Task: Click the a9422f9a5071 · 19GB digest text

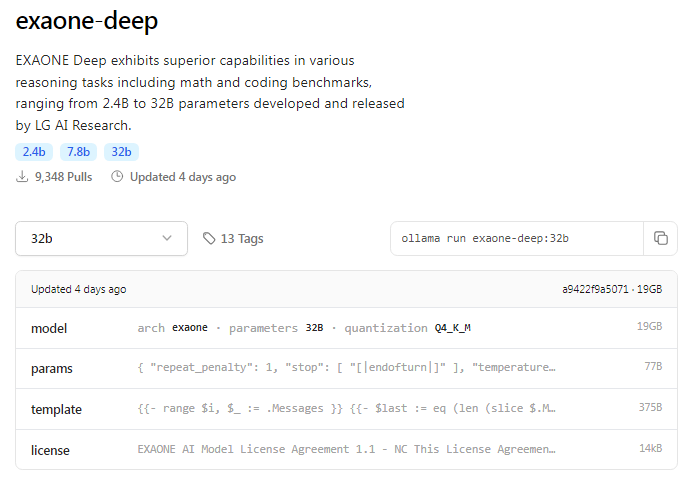Action: coord(612,289)
